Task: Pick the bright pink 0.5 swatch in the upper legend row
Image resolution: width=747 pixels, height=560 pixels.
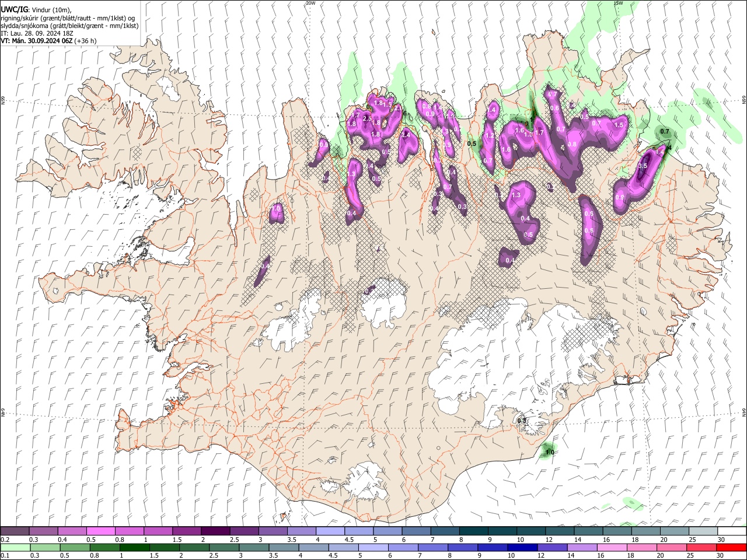Action: click(x=100, y=531)
